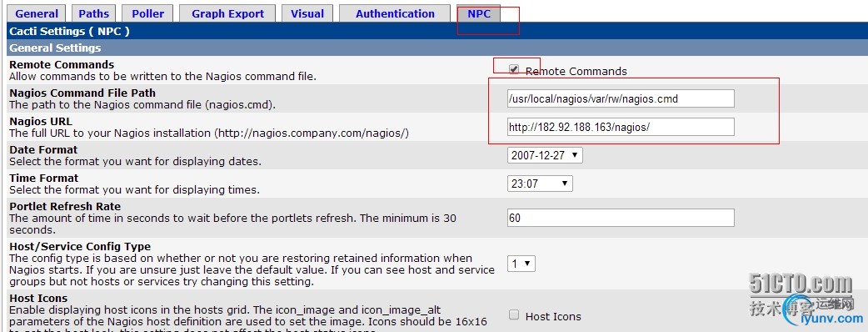
Task: Click the 'Date Format' setting title
Action: 43,149
